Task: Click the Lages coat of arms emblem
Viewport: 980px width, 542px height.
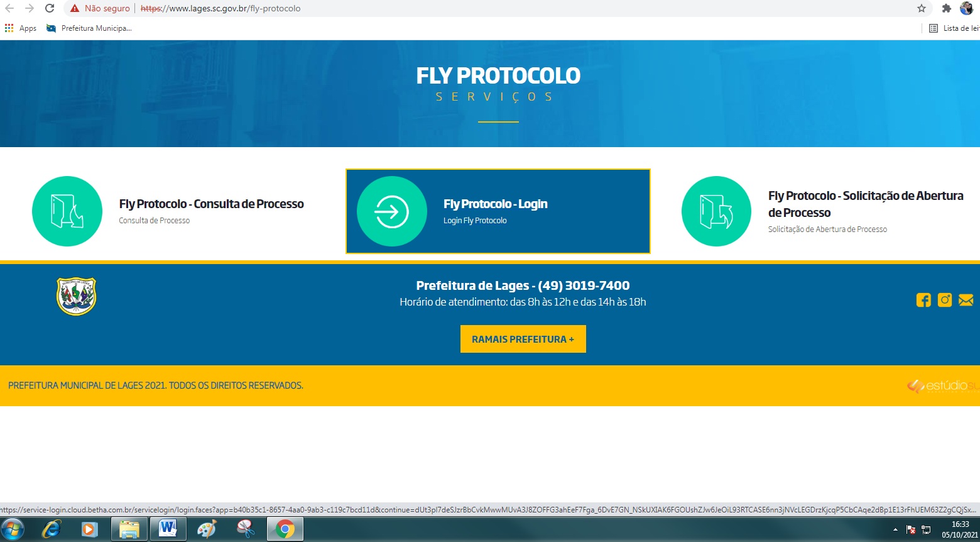Action: coord(76,296)
